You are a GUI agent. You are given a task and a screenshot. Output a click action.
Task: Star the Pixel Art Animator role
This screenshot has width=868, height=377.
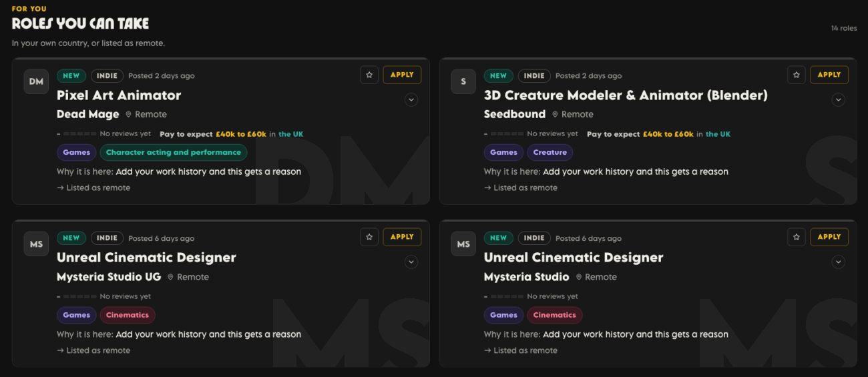tap(369, 75)
